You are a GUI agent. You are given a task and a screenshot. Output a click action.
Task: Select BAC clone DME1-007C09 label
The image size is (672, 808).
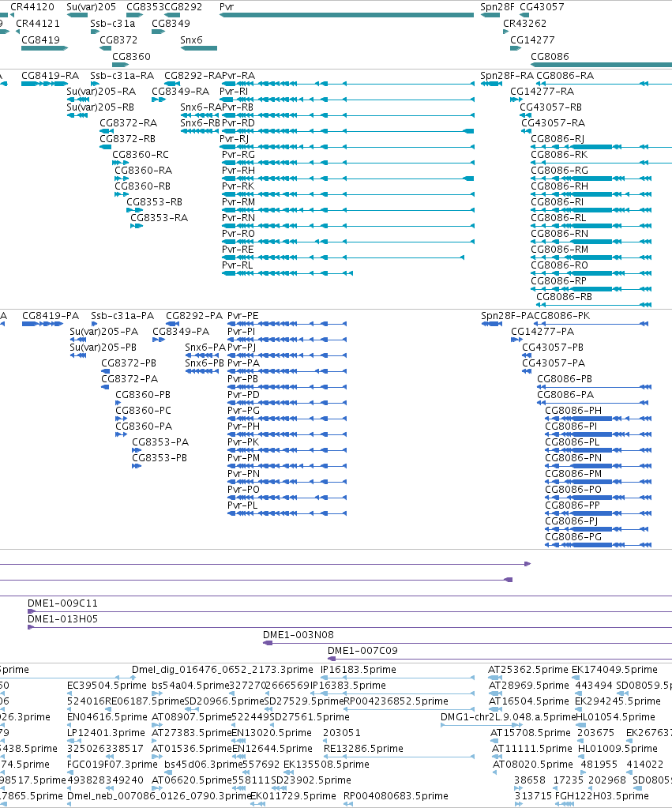point(362,651)
